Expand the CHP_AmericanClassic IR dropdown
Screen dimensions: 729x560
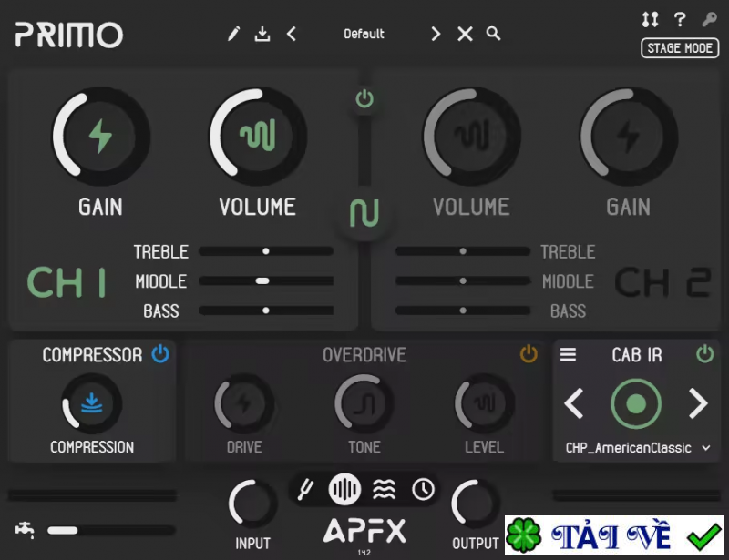[x=706, y=448]
